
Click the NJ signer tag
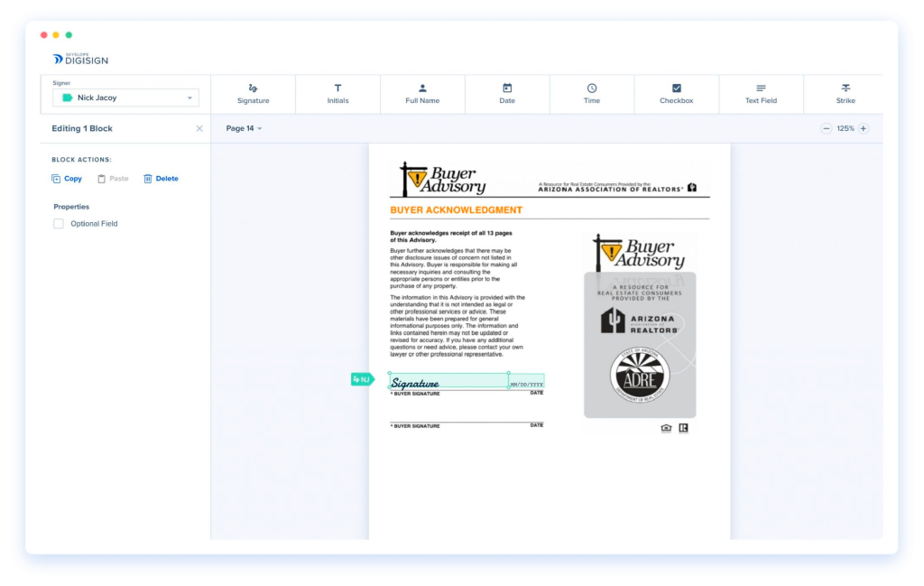click(361, 379)
